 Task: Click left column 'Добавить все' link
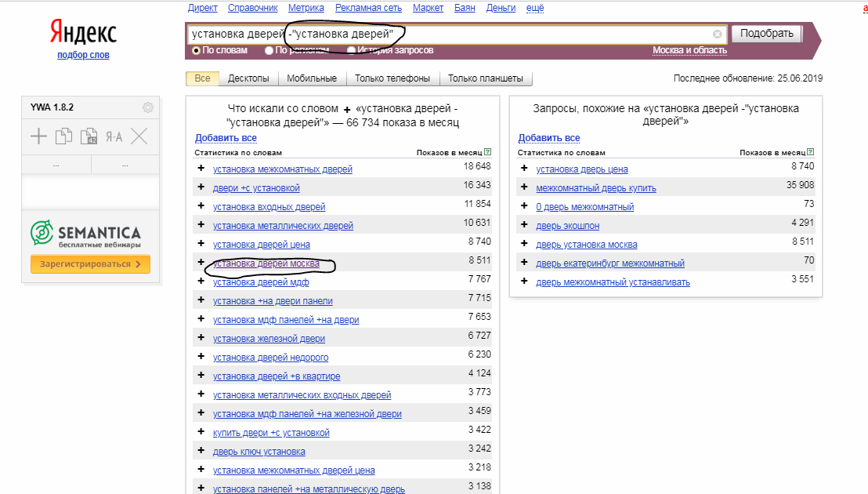coord(226,137)
